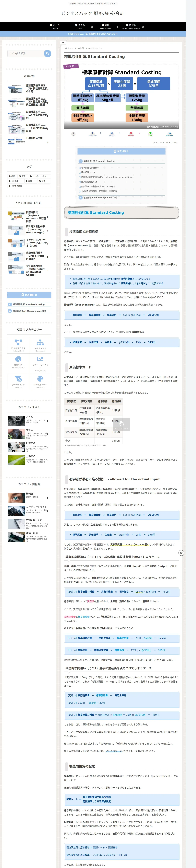Share article on X
Image resolution: width=196 pixels, height=868 pixels.
coord(73,134)
